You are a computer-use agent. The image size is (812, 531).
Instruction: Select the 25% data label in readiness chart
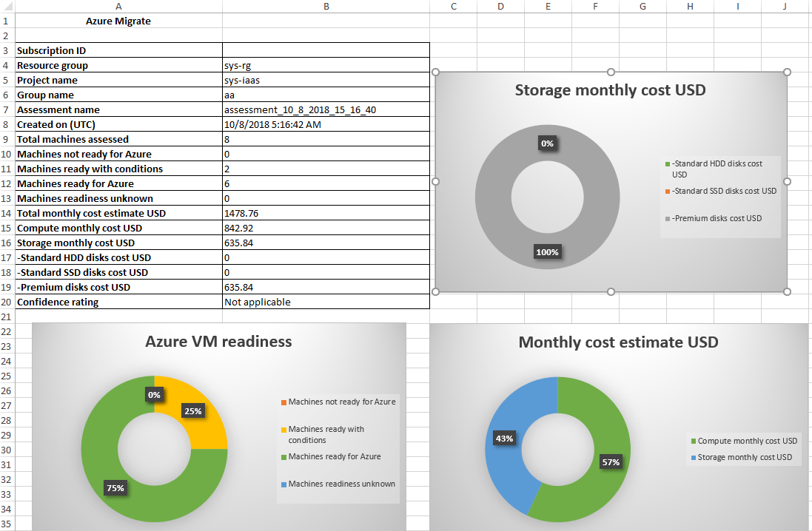pos(192,411)
